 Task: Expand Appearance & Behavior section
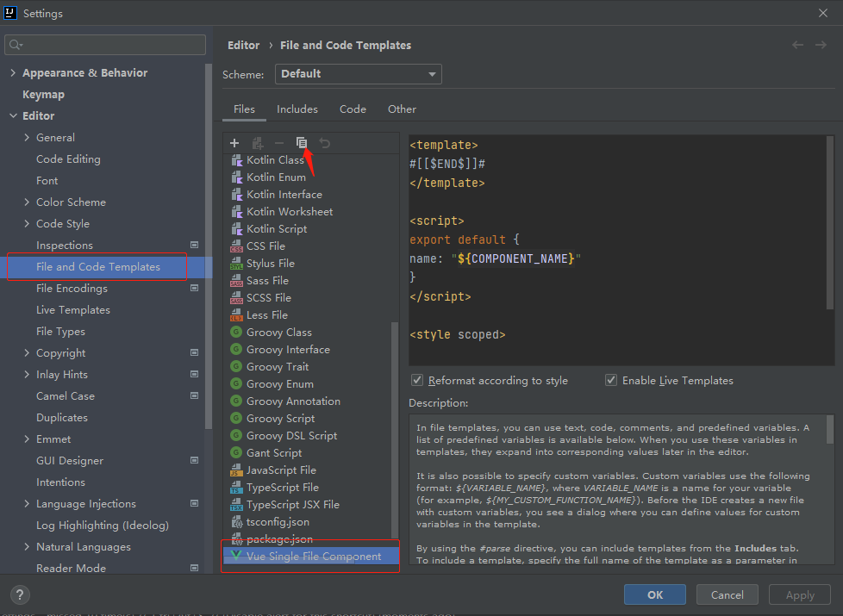[13, 72]
